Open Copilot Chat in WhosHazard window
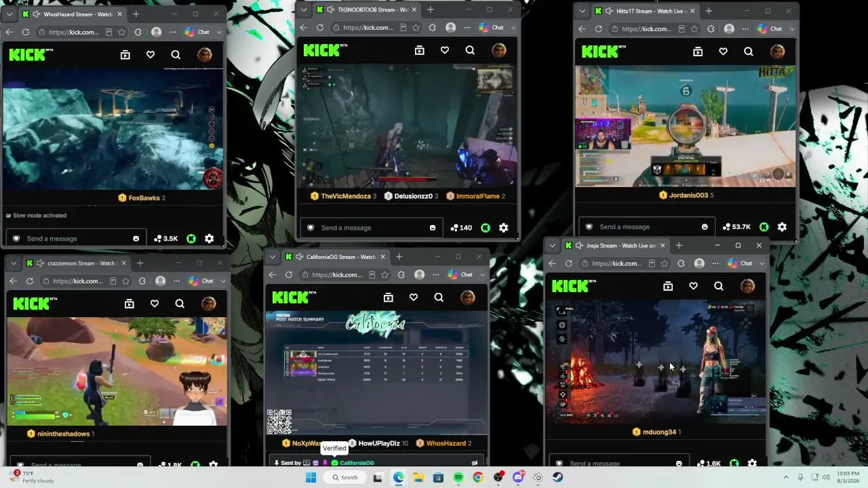 [x=197, y=32]
